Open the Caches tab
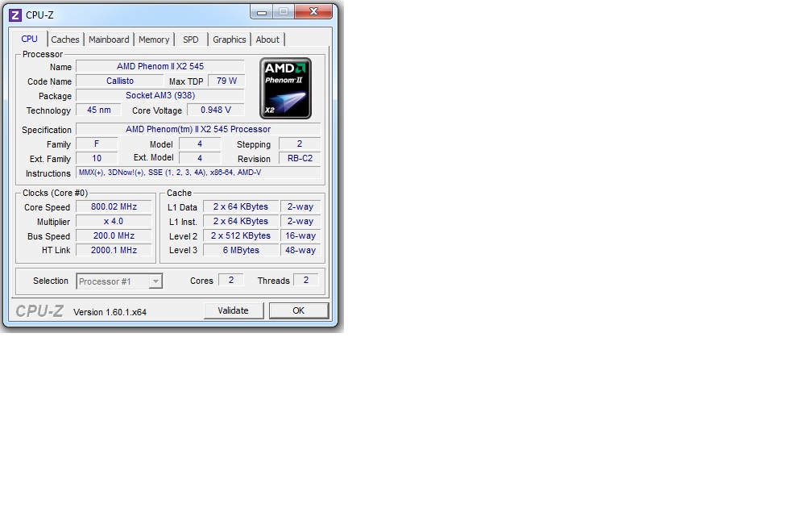Viewport: 812px width, 508px height. coord(65,40)
